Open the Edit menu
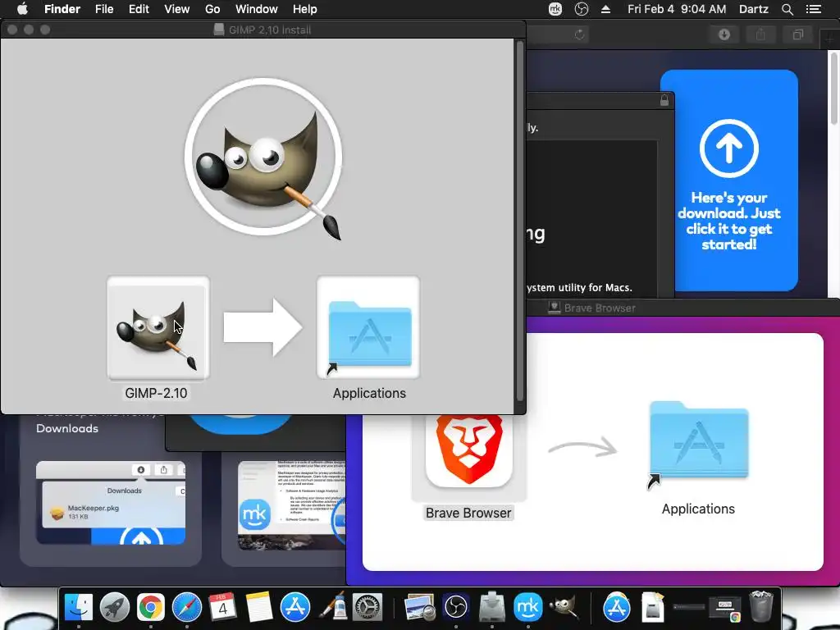 (x=139, y=9)
